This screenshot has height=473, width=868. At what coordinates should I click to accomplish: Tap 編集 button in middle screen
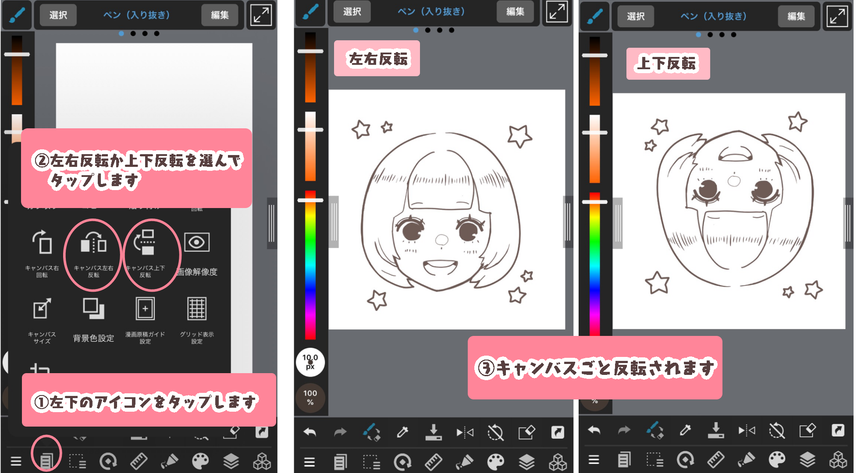(515, 11)
